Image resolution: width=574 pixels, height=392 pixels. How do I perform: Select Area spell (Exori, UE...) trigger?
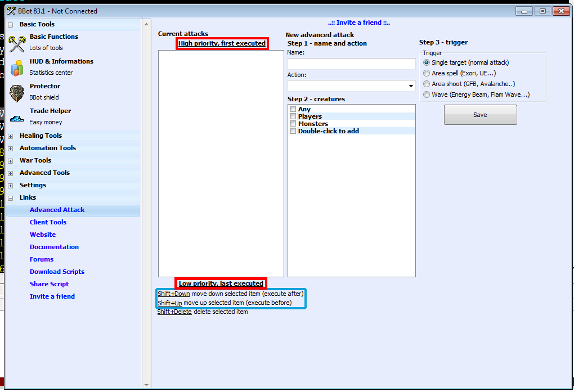pyautogui.click(x=427, y=73)
